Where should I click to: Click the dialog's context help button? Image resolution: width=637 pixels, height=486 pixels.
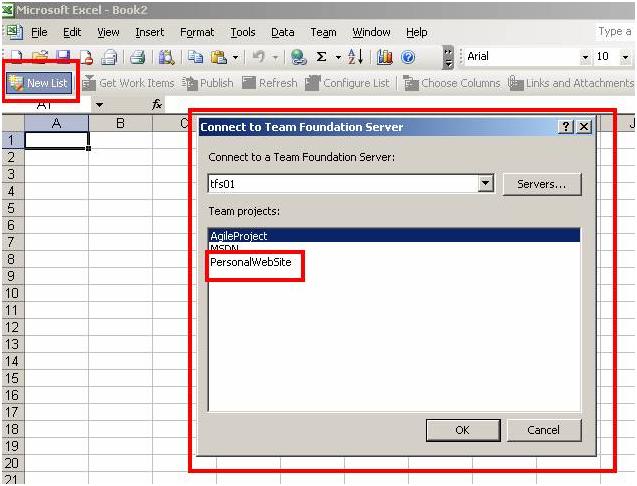(566, 127)
